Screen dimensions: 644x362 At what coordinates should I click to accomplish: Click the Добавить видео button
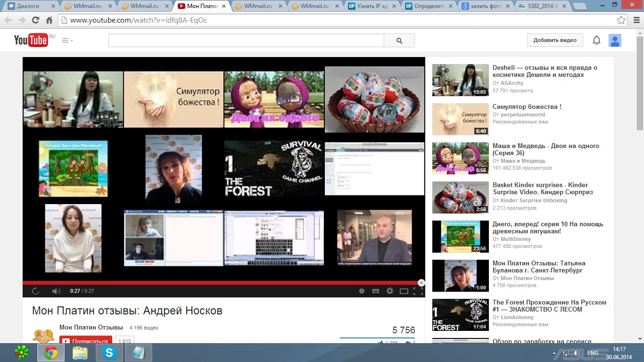tap(555, 40)
